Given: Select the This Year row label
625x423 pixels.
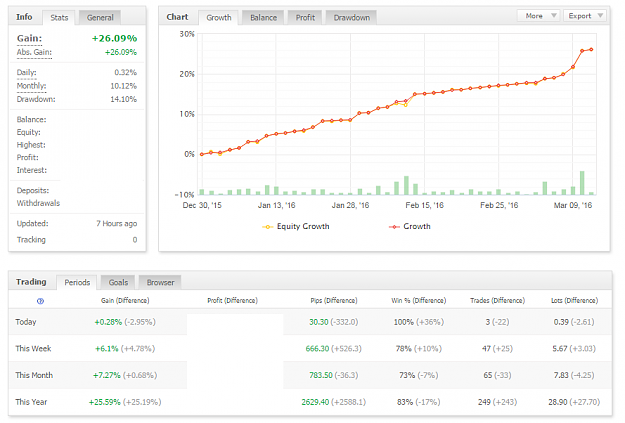Looking at the screenshot, I should [x=31, y=402].
